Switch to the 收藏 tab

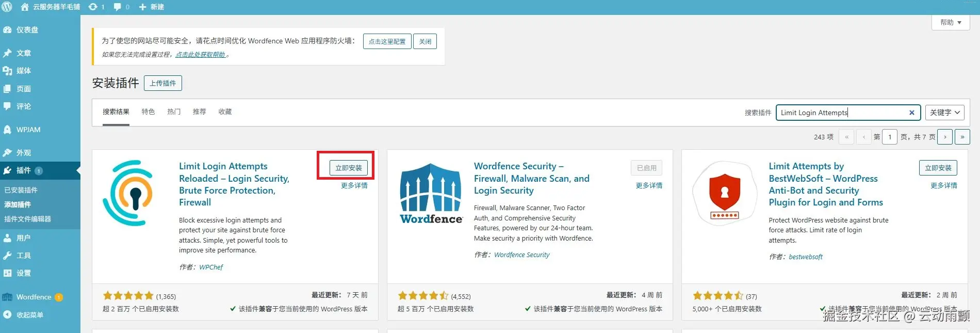pyautogui.click(x=225, y=112)
